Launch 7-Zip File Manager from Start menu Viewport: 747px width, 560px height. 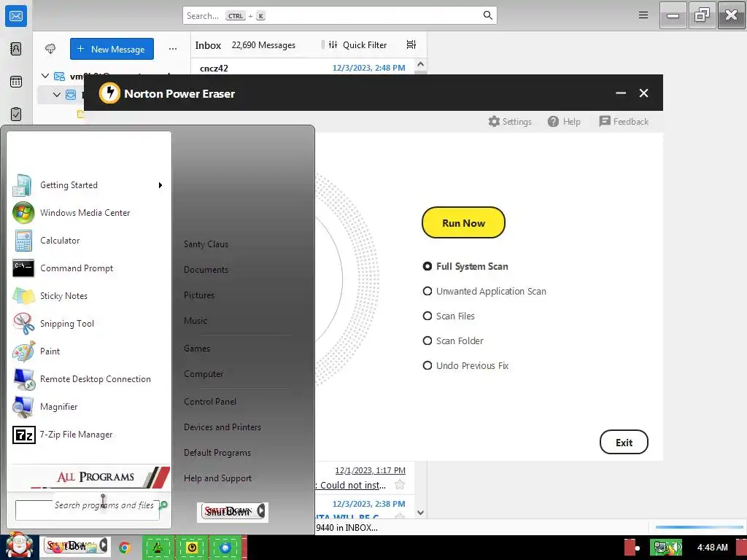pos(88,435)
